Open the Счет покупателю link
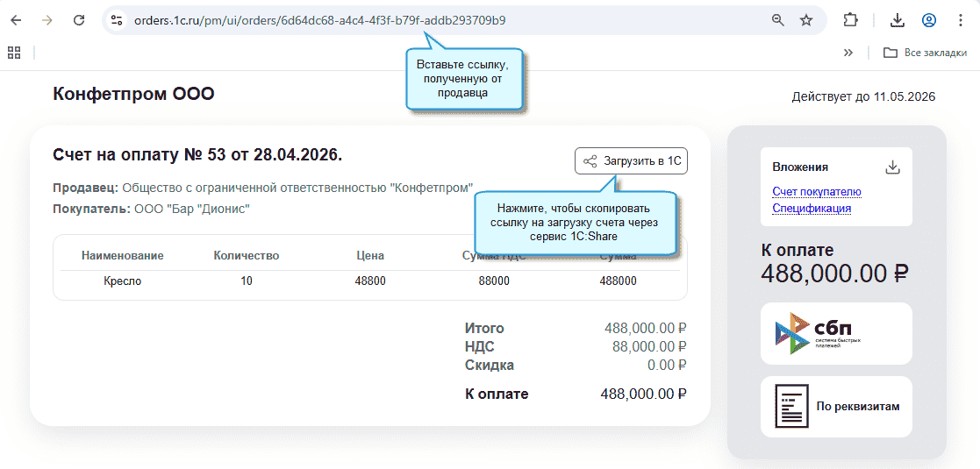The image size is (980, 469). tap(817, 192)
